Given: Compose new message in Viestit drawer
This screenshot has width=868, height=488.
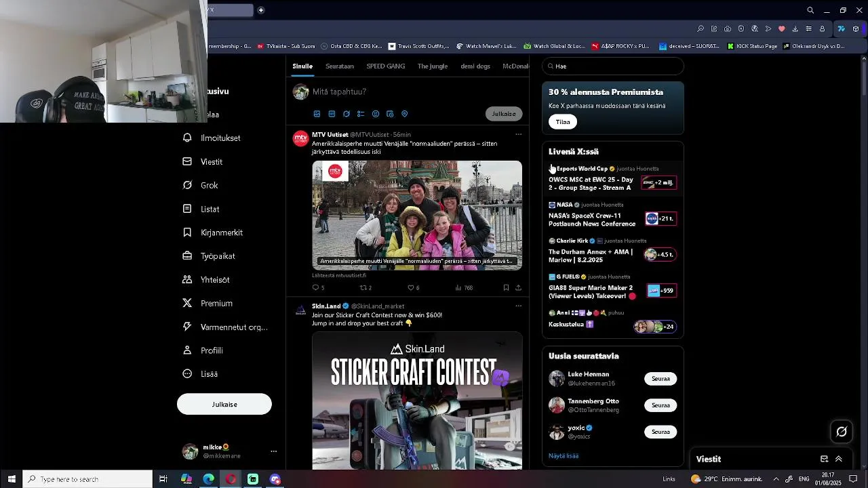Looking at the screenshot, I should point(825,459).
